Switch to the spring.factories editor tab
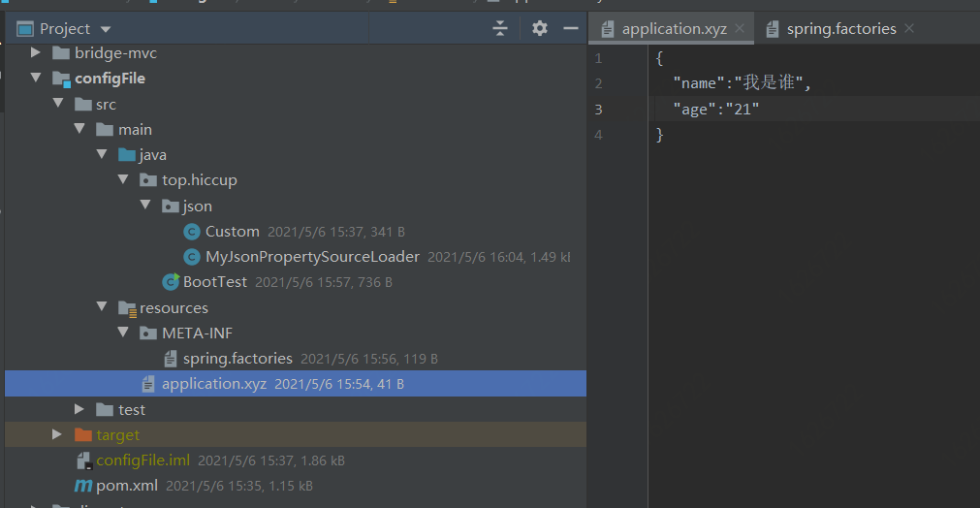The height and width of the screenshot is (508, 980). (x=841, y=29)
